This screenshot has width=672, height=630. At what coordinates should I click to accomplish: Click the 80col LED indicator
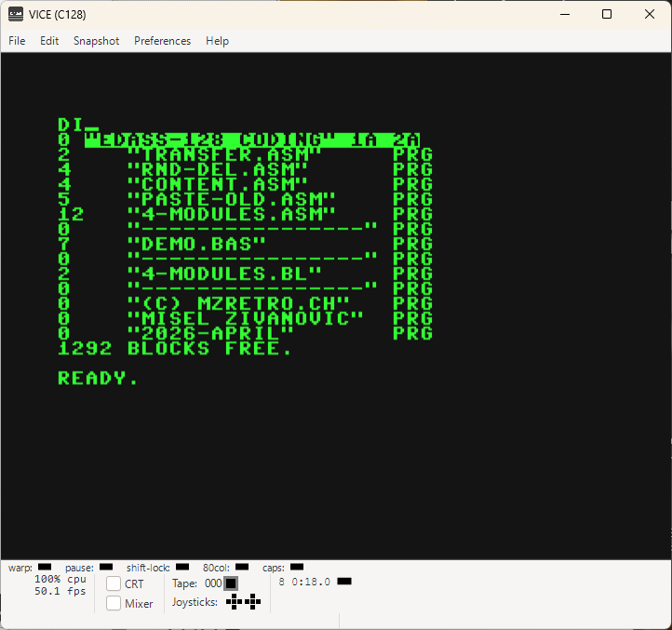[242, 567]
